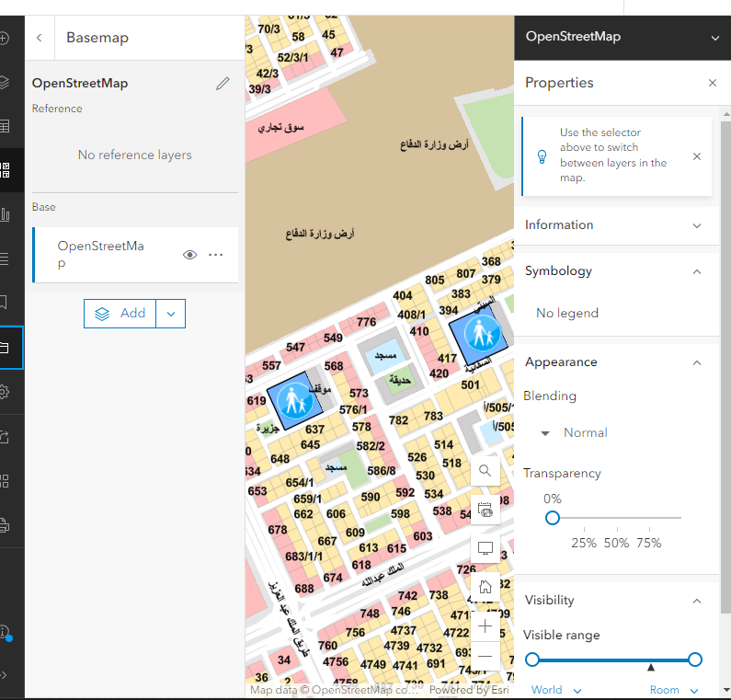This screenshot has height=700, width=731.
Task: Click the Base section label
Action: pyautogui.click(x=44, y=207)
